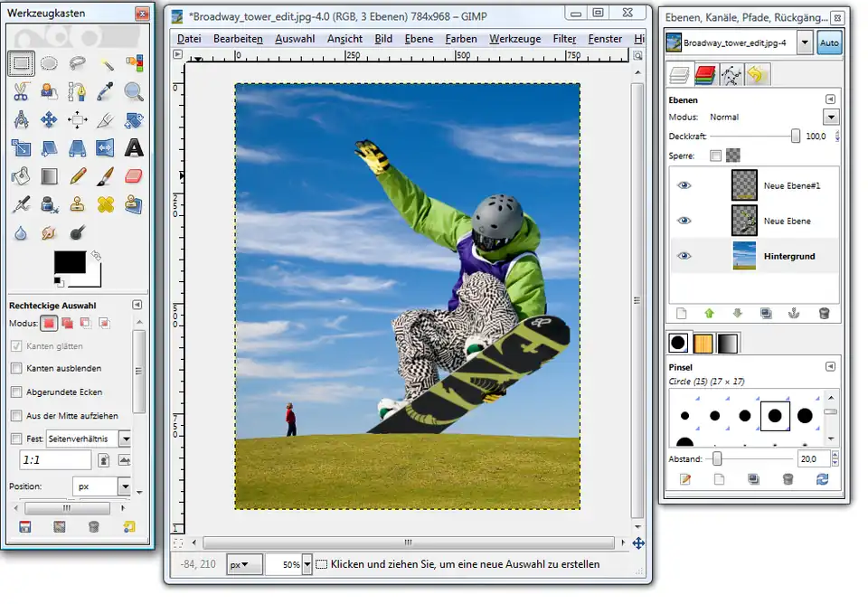The image size is (868, 604).
Task: Enable the Kanten ausblenden checkbox
Action: 16,369
